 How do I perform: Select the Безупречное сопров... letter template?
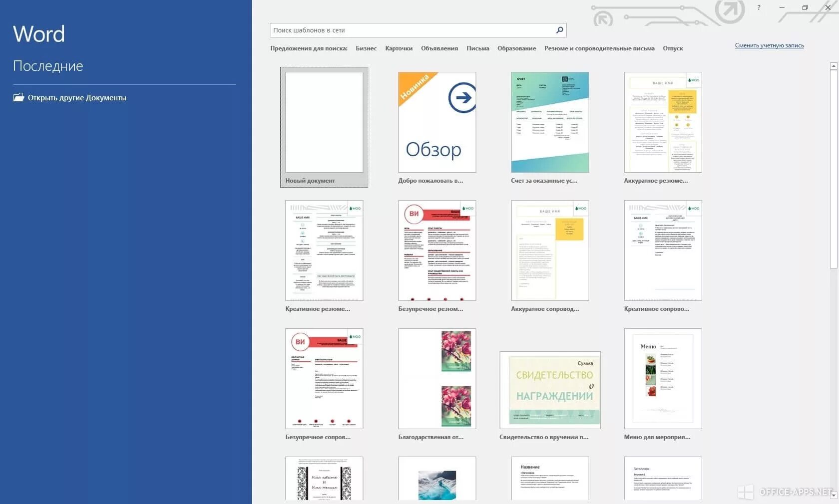point(324,384)
